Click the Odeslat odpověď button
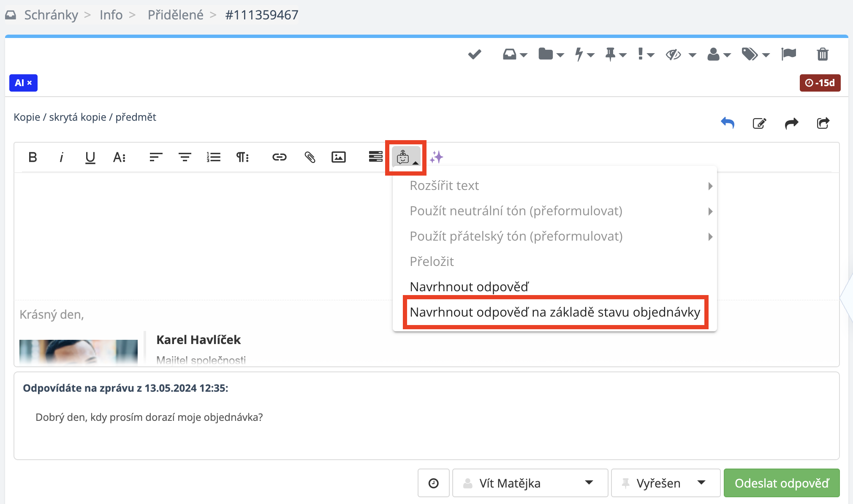Image resolution: width=853 pixels, height=504 pixels. pos(781,483)
